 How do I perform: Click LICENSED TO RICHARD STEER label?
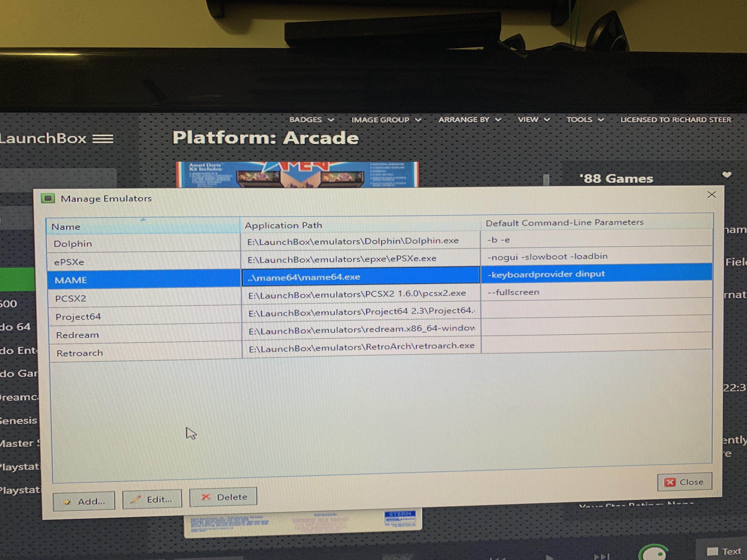[676, 119]
